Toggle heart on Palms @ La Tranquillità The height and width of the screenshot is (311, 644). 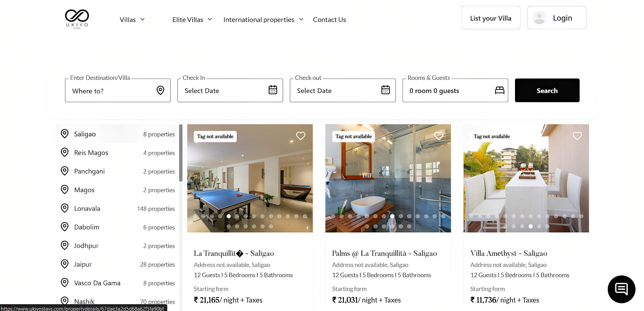(x=439, y=136)
